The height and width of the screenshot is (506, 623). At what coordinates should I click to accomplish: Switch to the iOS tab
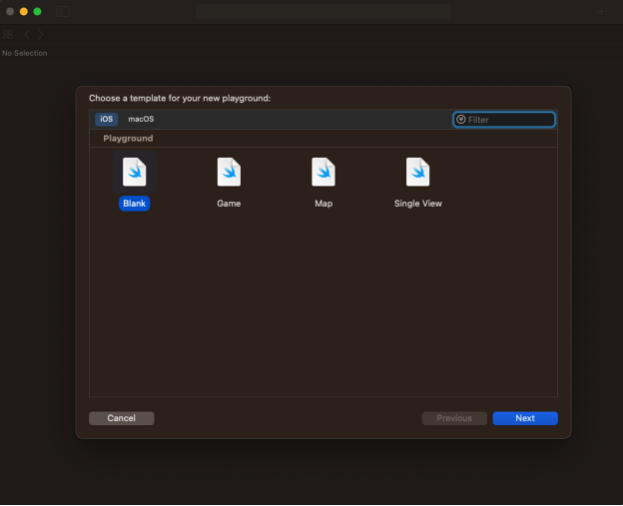106,119
